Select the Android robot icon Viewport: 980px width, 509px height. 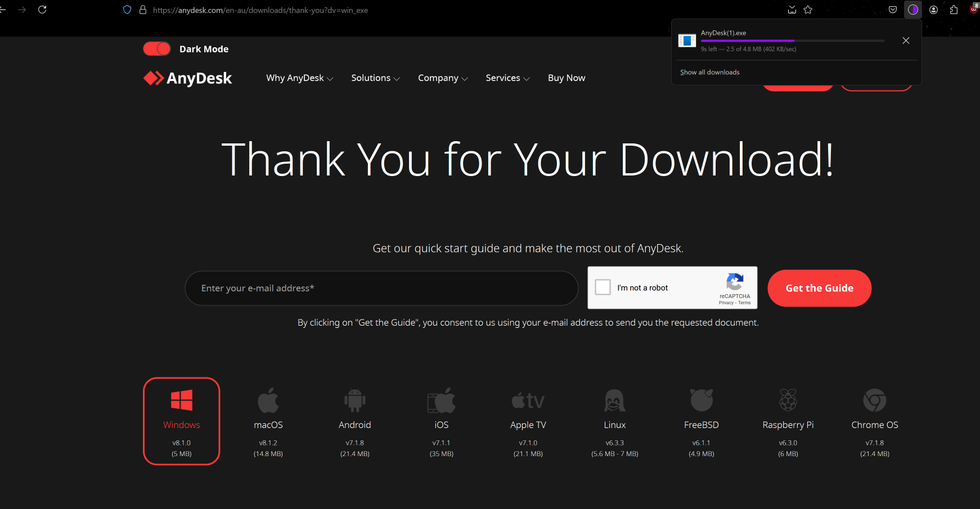click(x=354, y=400)
